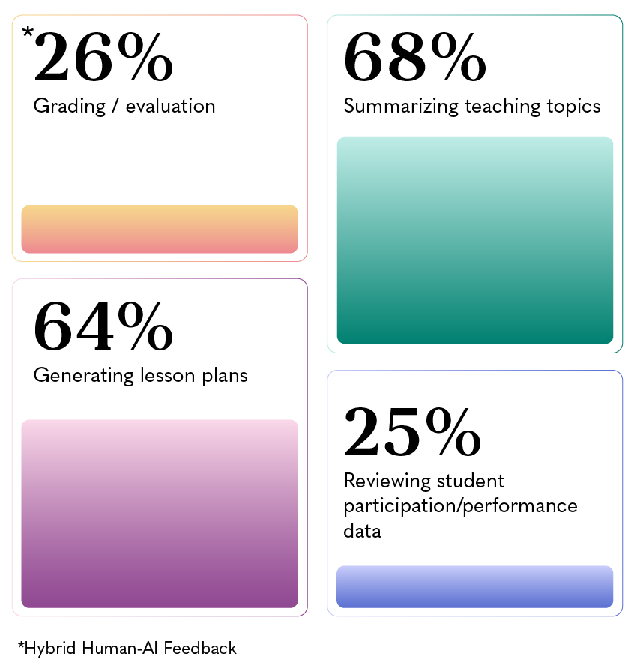Click the orange-pink gradient bar
Screen dimensions: 640x672
(160, 229)
